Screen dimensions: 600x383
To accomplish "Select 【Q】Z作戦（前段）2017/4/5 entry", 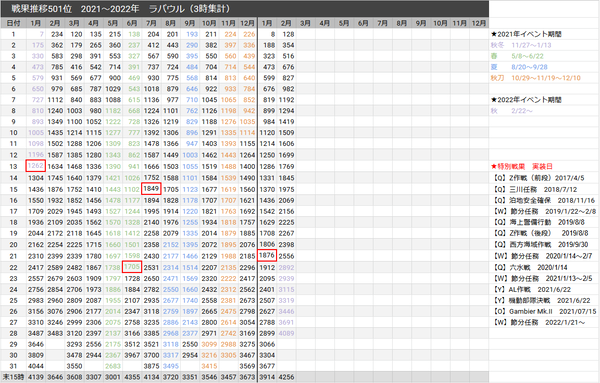I will coord(538,178).
